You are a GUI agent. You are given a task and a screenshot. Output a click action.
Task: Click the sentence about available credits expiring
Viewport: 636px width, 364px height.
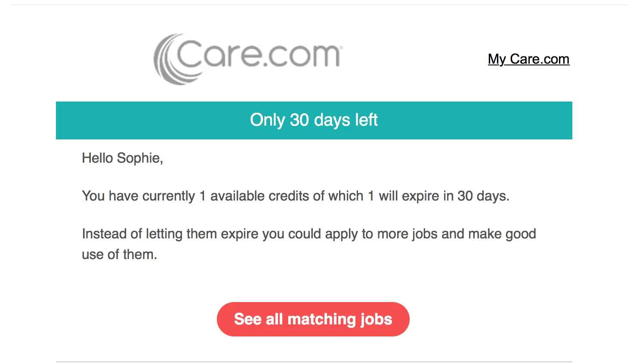pyautogui.click(x=295, y=196)
